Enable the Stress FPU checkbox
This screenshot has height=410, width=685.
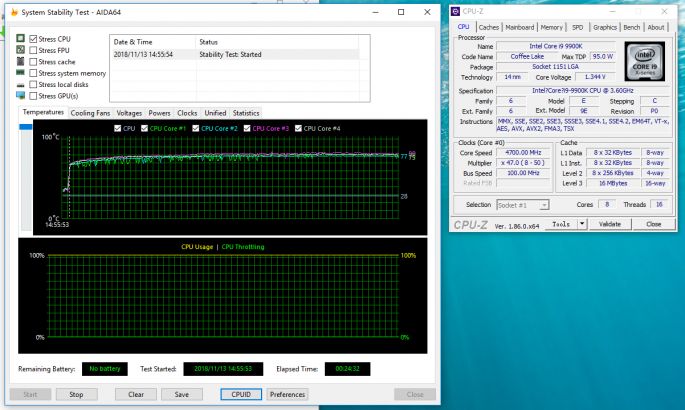click(34, 50)
